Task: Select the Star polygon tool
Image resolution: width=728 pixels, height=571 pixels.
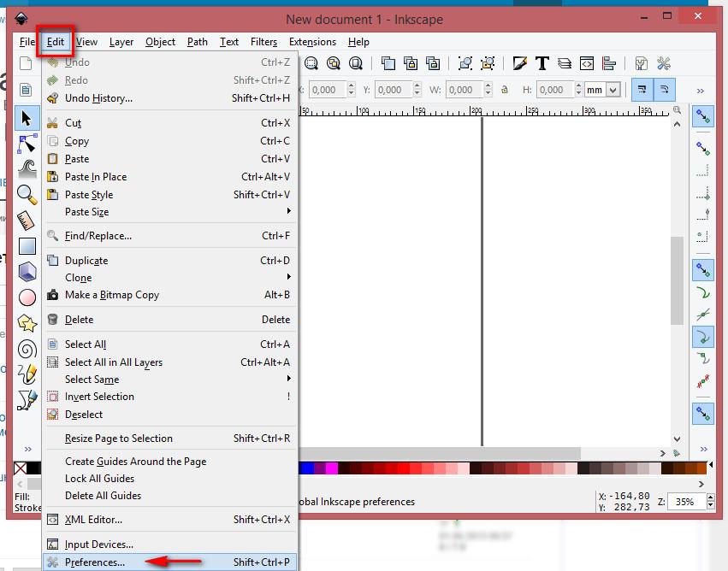Action: 27,323
